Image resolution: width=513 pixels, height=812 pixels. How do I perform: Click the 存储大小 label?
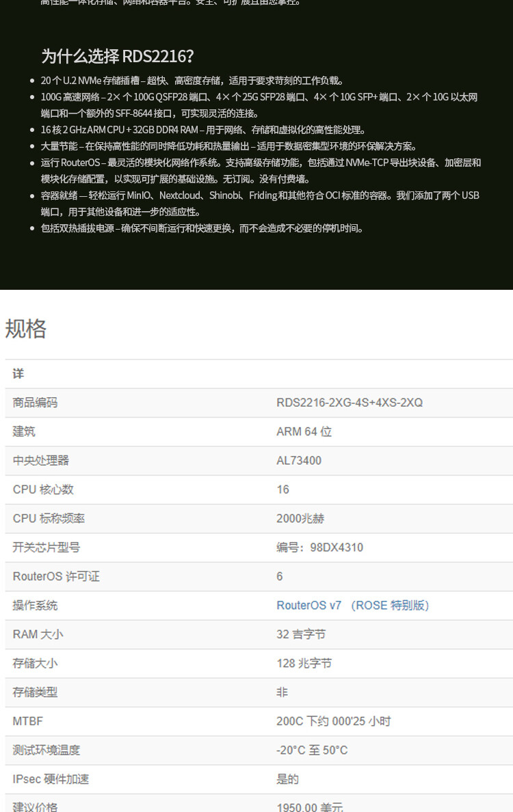pyautogui.click(x=36, y=664)
